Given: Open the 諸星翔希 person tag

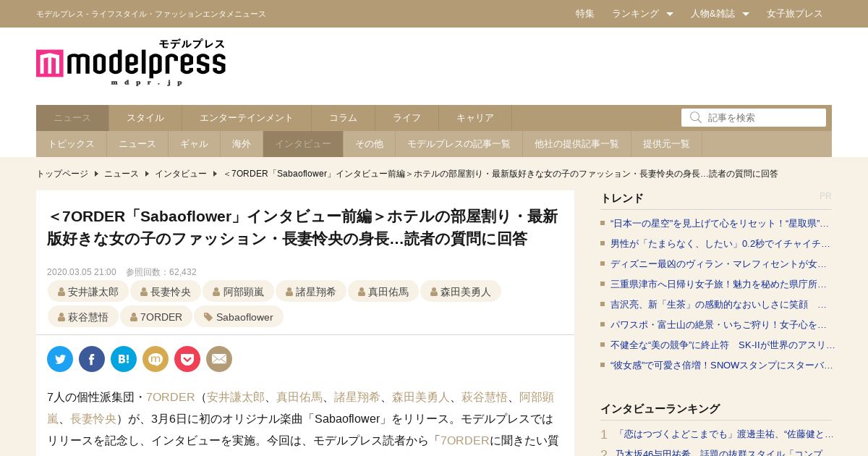Looking at the screenshot, I should (310, 292).
